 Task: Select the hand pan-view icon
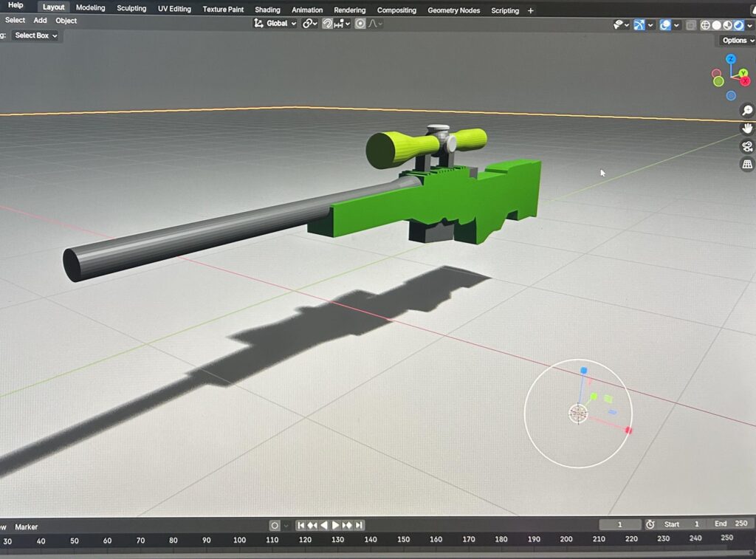[746, 128]
